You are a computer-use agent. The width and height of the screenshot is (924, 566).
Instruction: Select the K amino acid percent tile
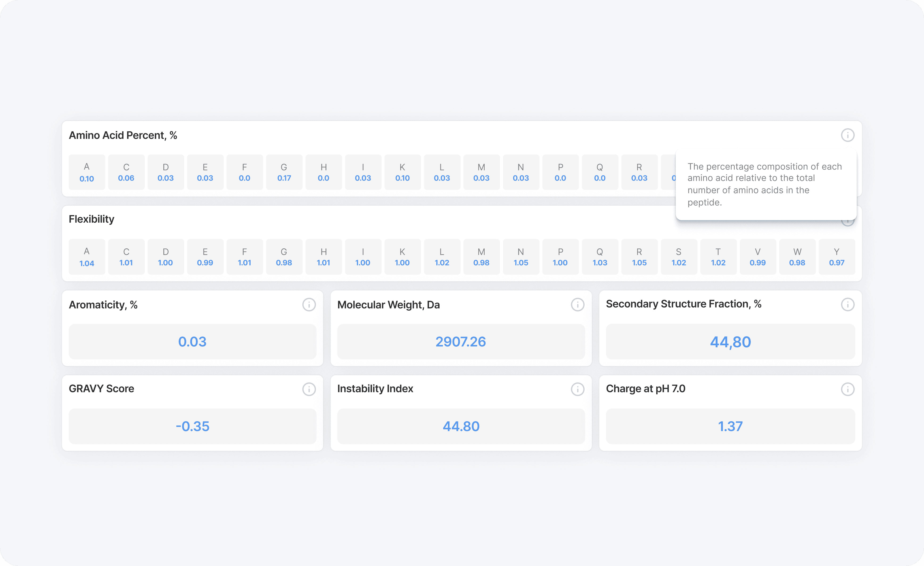402,172
